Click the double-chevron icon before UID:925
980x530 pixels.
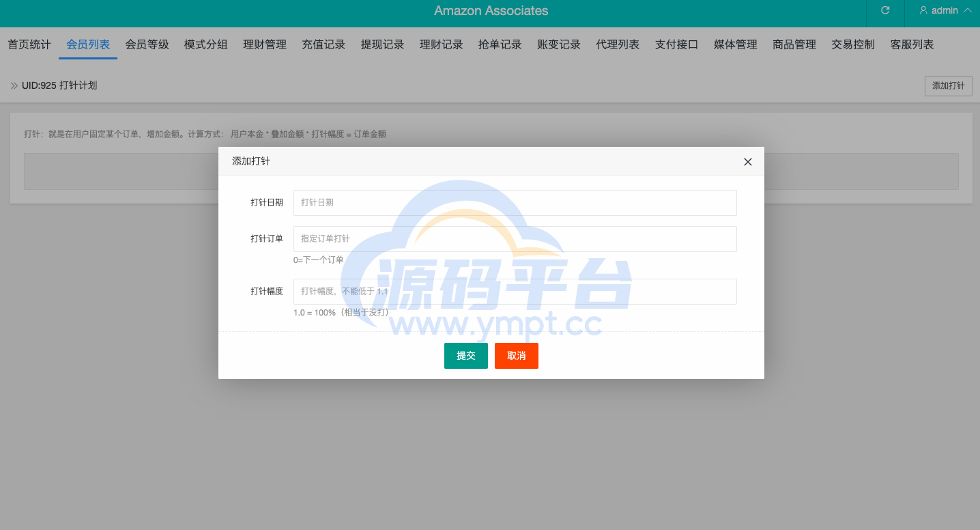[14, 86]
